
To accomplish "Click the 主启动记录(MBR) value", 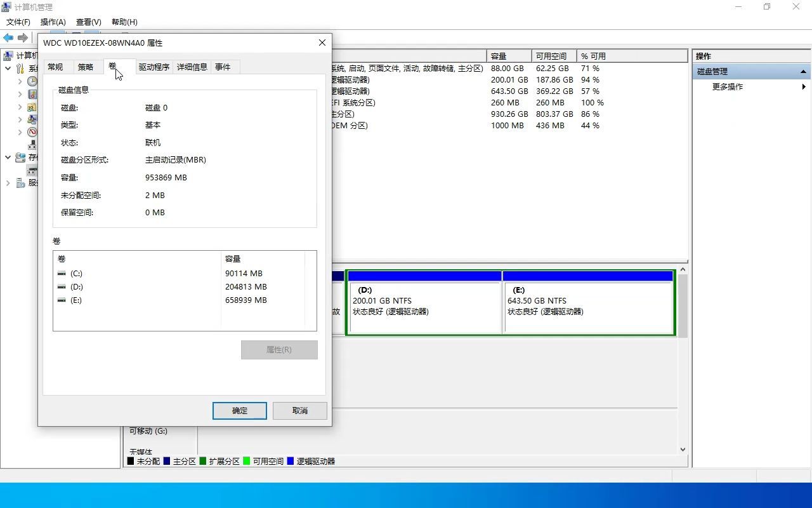I will click(176, 160).
